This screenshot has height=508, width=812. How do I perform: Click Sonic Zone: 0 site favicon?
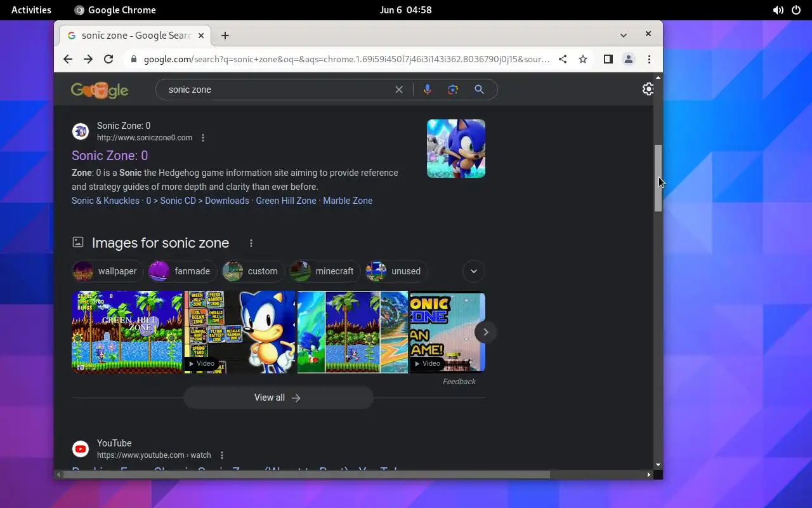[x=81, y=131]
